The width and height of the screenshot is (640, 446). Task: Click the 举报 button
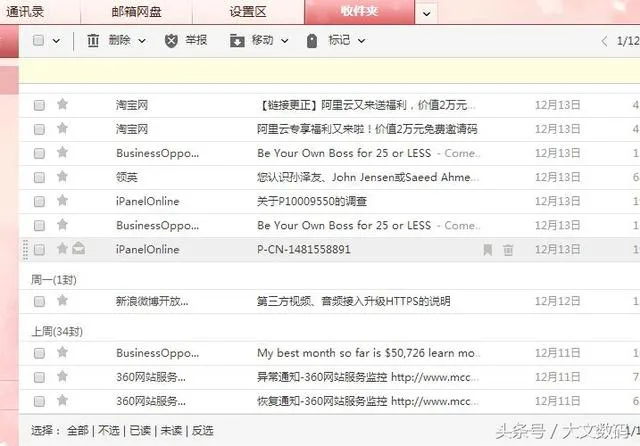tap(196, 40)
